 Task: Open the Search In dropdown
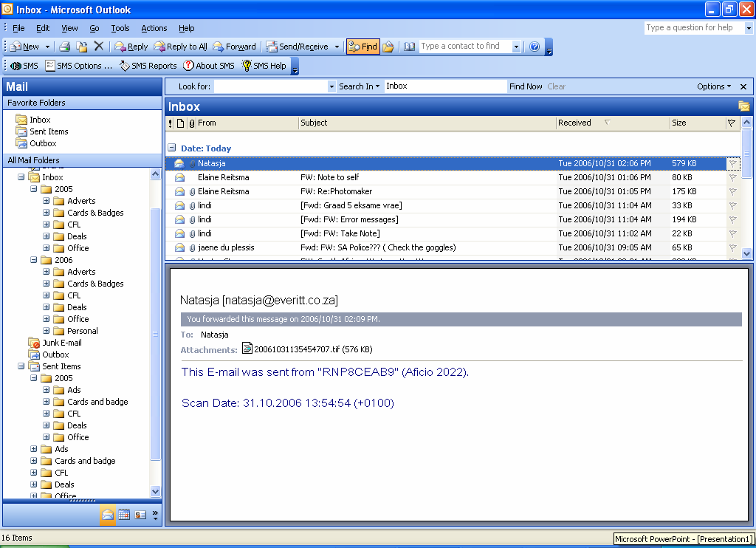(x=359, y=86)
